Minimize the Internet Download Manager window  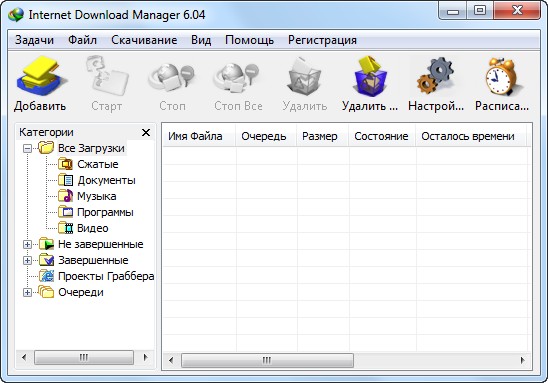pos(453,11)
